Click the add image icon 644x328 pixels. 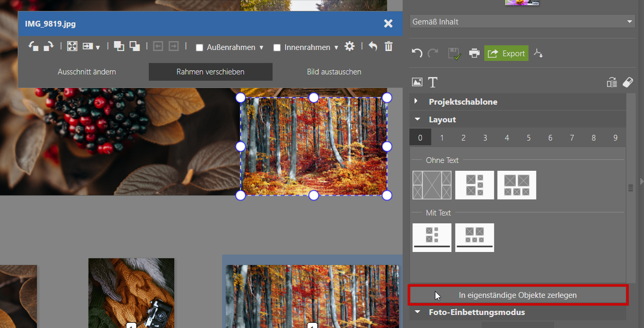[x=417, y=82]
